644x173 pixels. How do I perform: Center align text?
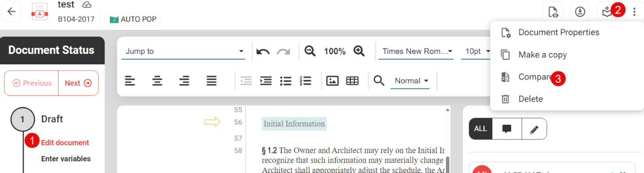tap(157, 81)
